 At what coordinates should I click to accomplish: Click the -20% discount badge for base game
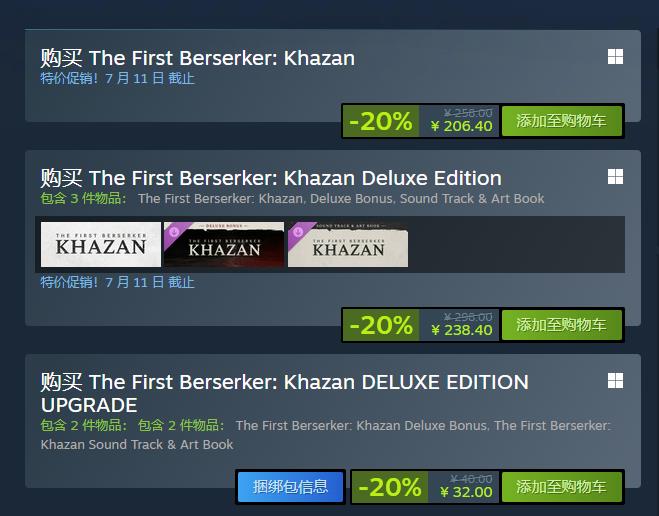point(380,121)
